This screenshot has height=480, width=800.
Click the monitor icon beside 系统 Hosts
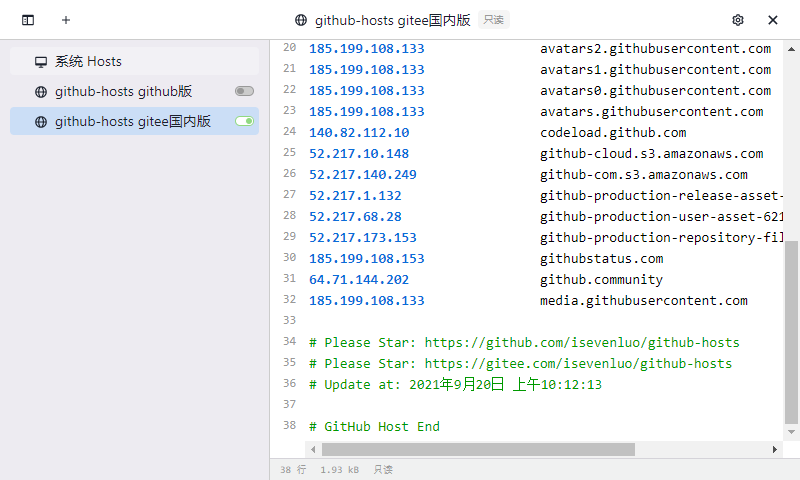41,62
